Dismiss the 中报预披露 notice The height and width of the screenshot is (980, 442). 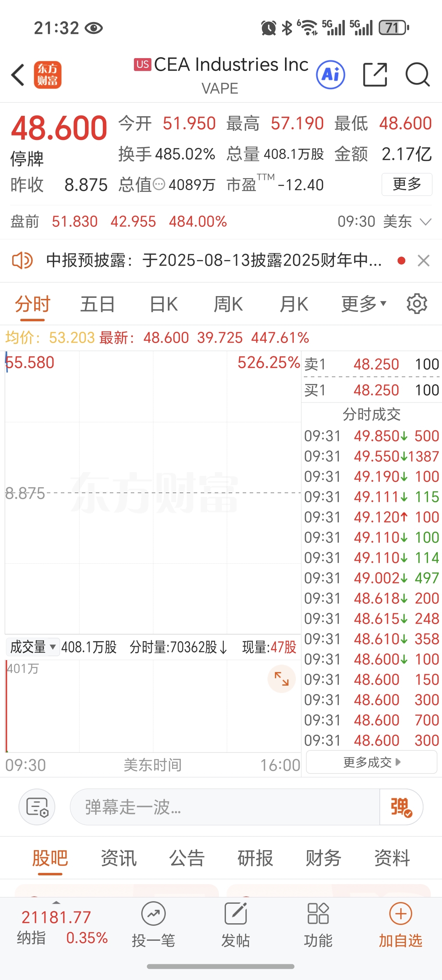423,261
